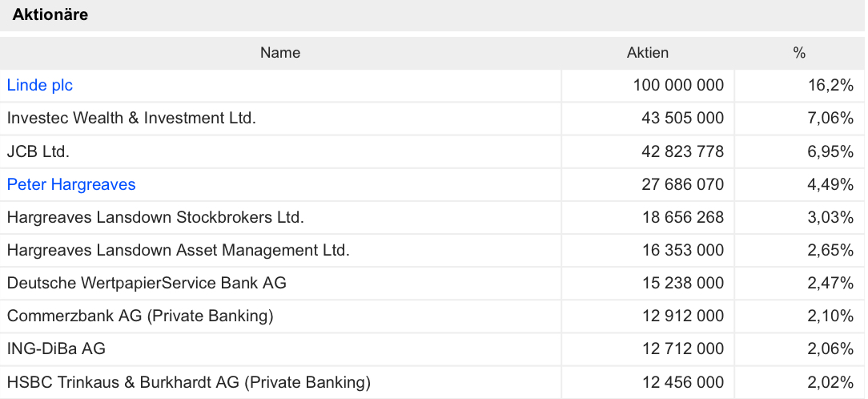Screen dimensions: 868x399
Task: Click the Aktionäre section title
Action: point(50,14)
